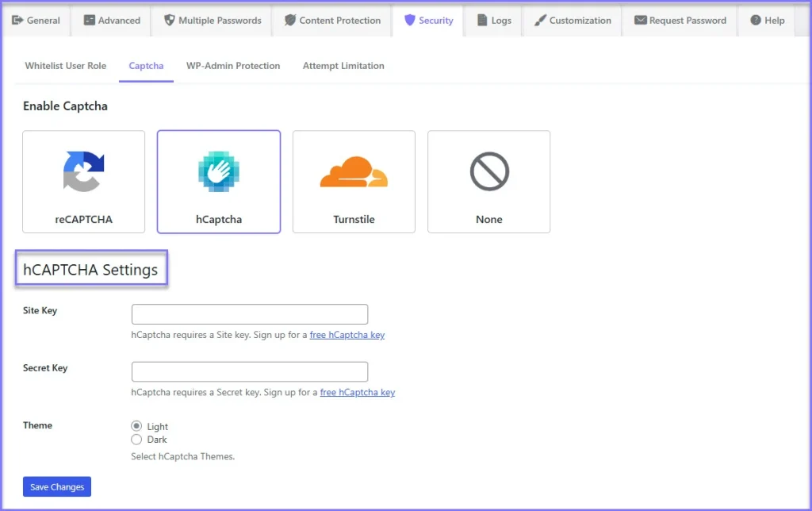Open the Advanced tab
Image resolution: width=812 pixels, height=511 pixels.
point(112,21)
